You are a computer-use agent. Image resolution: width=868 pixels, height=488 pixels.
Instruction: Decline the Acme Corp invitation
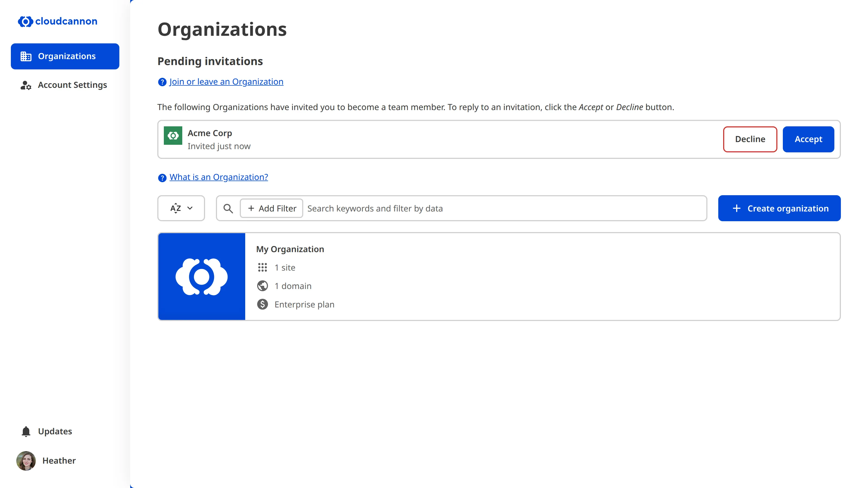[750, 139]
